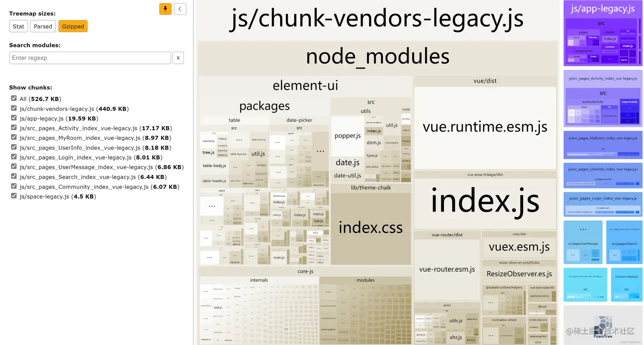
Task: Click the element-ui group header
Action: pyautogui.click(x=305, y=85)
